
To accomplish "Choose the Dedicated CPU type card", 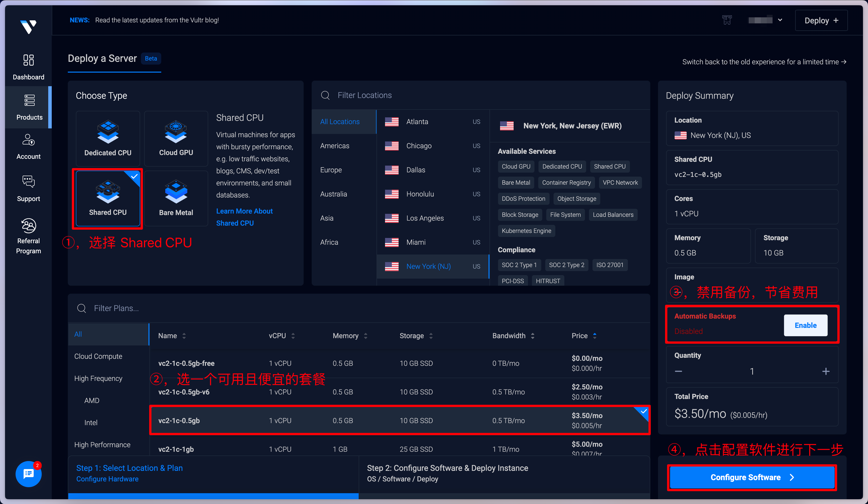I will [x=108, y=138].
